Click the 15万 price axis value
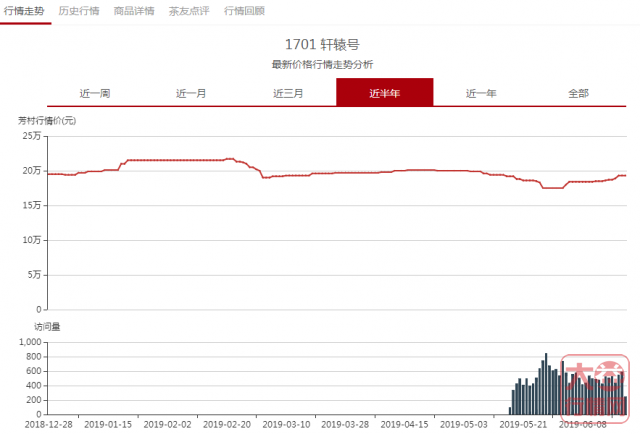Viewport: 640px width, 434px height. (x=32, y=205)
